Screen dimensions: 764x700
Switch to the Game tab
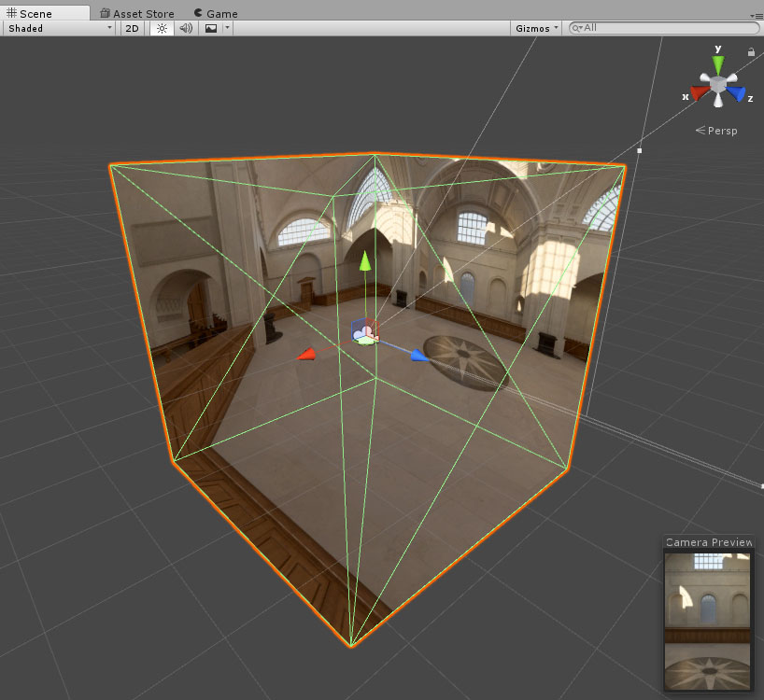pyautogui.click(x=220, y=14)
